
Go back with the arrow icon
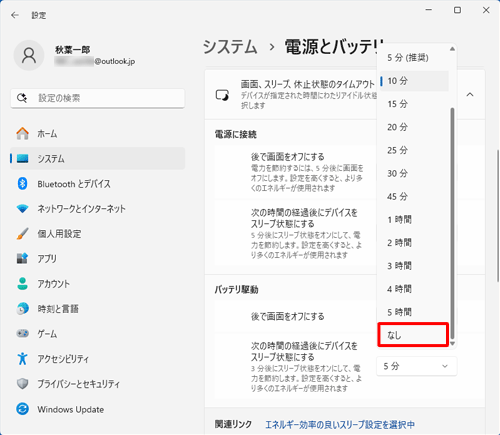pos(15,15)
